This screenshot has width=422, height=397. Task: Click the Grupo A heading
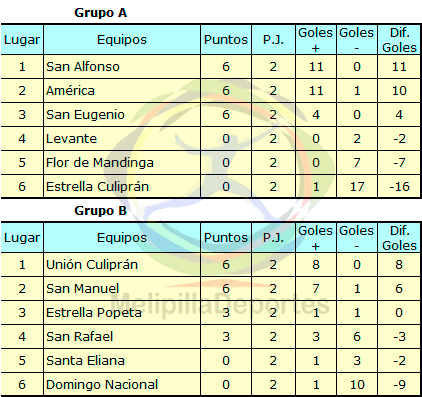pyautogui.click(x=100, y=13)
